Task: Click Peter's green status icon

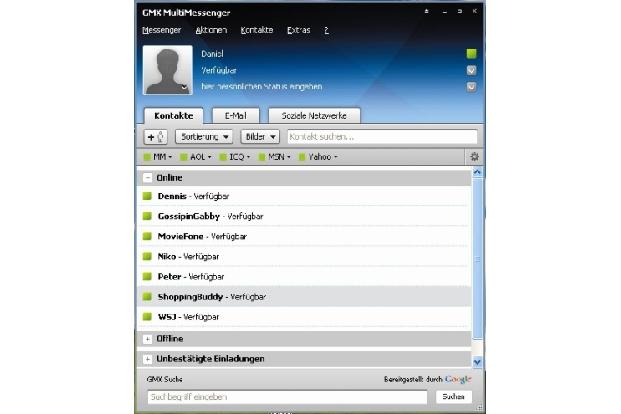Action: click(147, 277)
